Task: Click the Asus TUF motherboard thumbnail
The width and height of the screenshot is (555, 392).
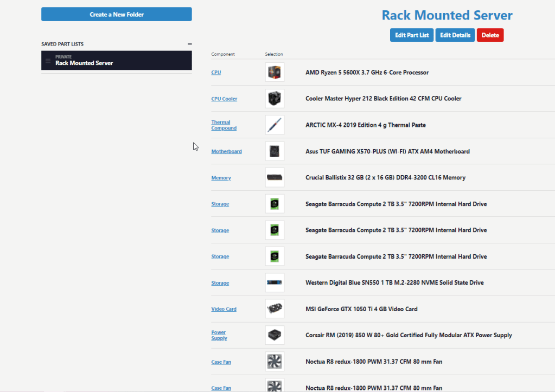Action: (275, 151)
